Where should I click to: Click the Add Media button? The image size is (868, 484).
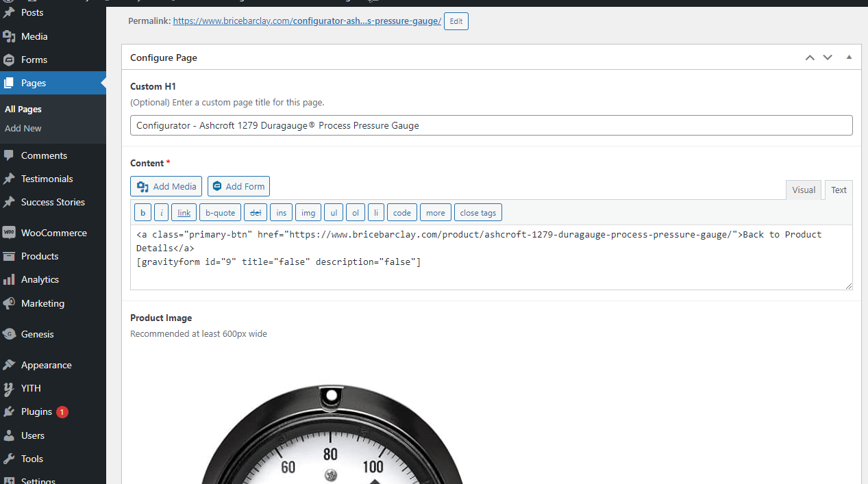click(x=166, y=186)
